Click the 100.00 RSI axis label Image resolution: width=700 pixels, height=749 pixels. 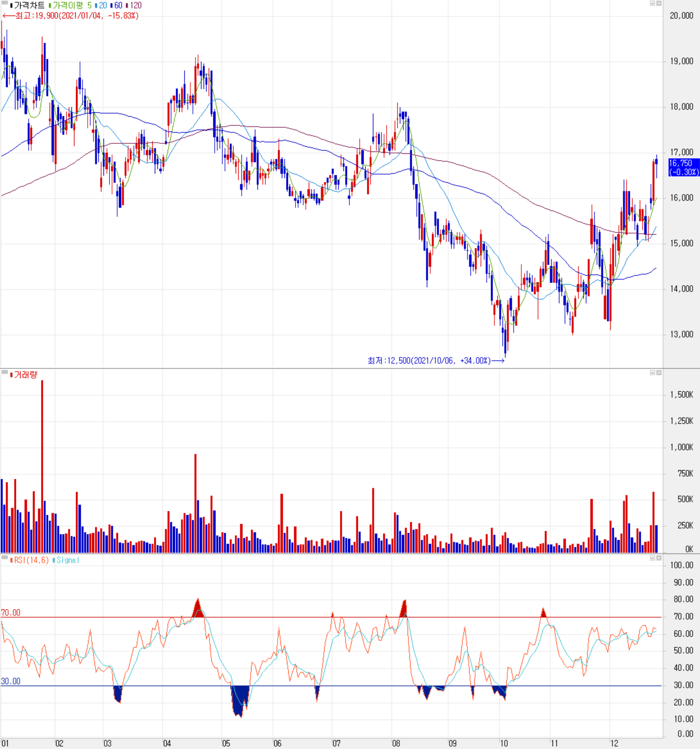(x=682, y=565)
